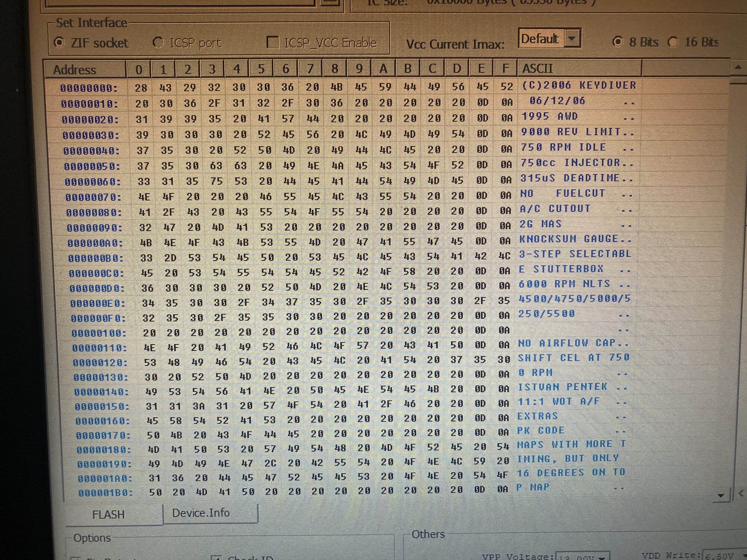Click ASCII text '2G MAS'
The image size is (747, 560).
[x=540, y=224]
